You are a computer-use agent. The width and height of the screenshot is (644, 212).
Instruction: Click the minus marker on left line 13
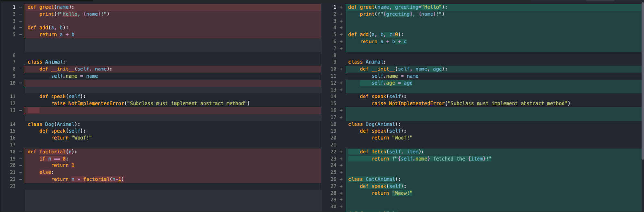pos(20,110)
